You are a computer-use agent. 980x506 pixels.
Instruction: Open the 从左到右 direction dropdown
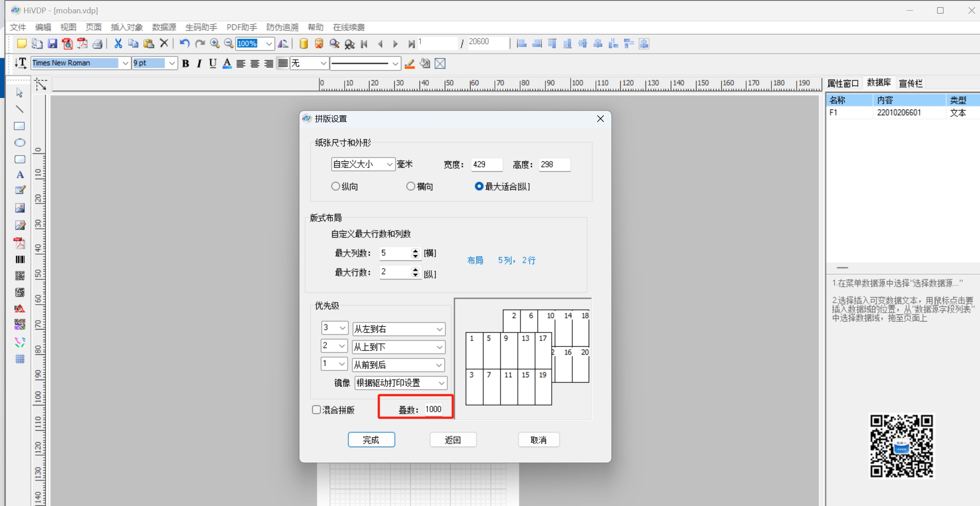(399, 329)
